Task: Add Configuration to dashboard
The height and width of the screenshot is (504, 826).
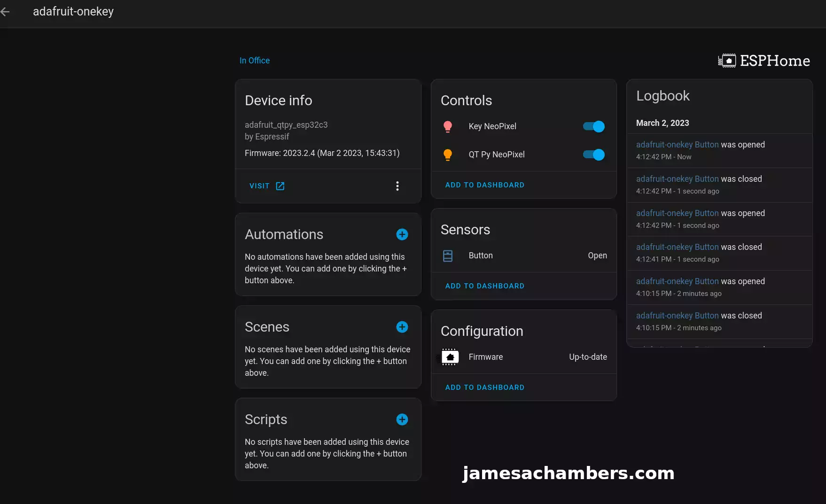Action: coord(485,388)
